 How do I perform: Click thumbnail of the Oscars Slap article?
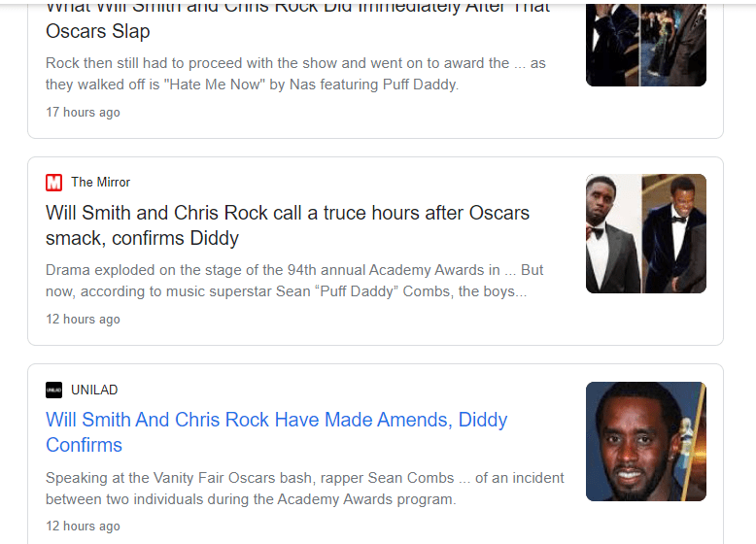[x=645, y=44]
